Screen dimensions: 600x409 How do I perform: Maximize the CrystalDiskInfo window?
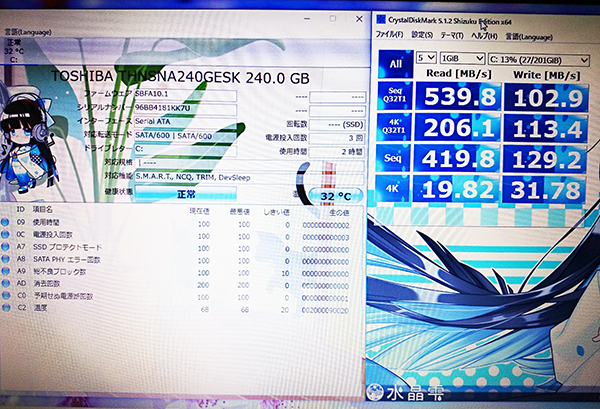click(x=333, y=18)
